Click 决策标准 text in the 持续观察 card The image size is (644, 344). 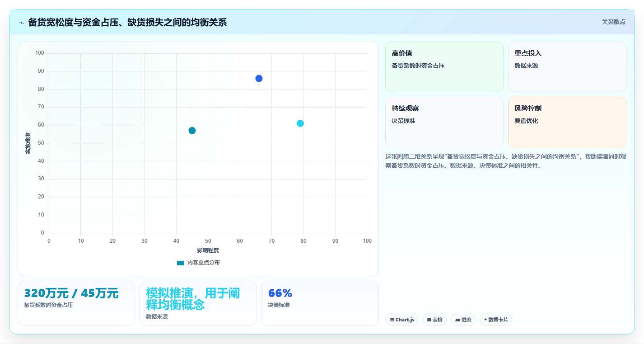[403, 121]
